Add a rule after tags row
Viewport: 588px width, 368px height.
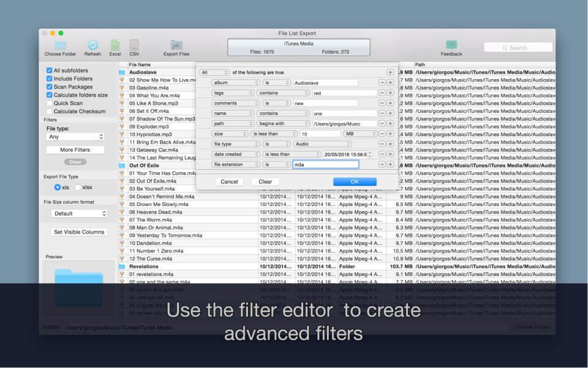click(390, 93)
